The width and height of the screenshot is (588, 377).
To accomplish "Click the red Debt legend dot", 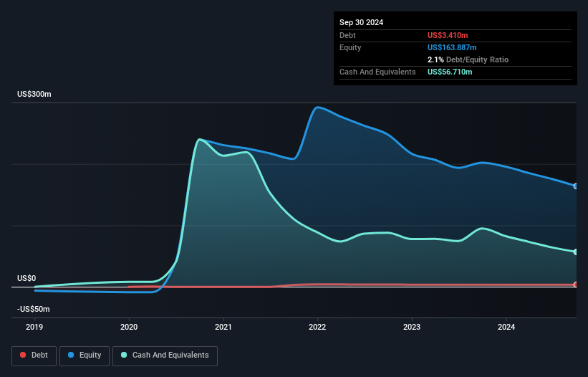I will pyautogui.click(x=23, y=355).
